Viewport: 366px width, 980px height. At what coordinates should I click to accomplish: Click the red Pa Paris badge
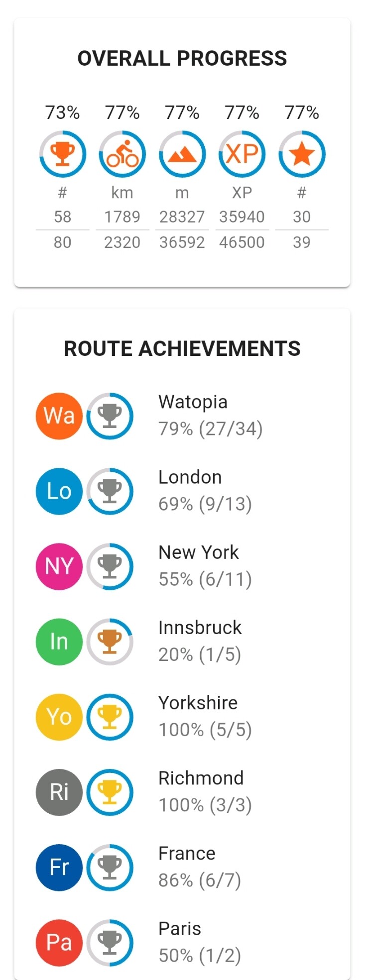tap(59, 943)
